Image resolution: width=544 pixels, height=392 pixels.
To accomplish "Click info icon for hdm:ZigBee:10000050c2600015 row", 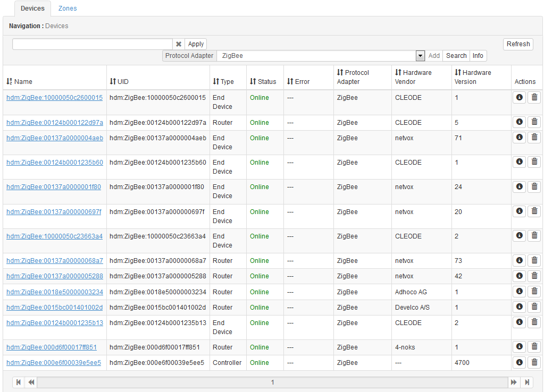I will (519, 97).
